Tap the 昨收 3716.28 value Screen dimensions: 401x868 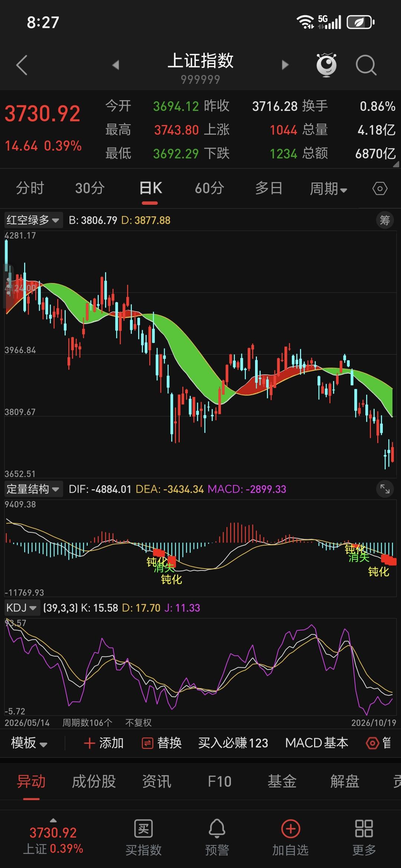275,106
